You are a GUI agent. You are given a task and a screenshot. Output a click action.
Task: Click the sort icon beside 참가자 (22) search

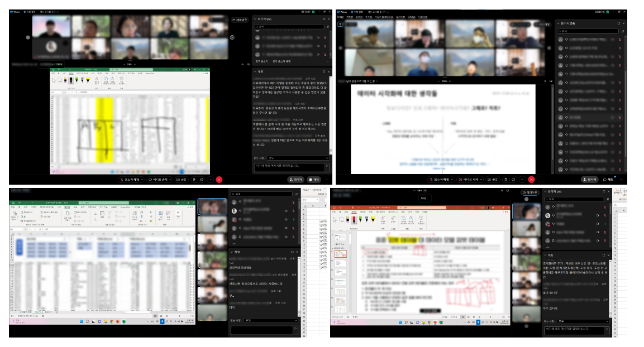328,27
